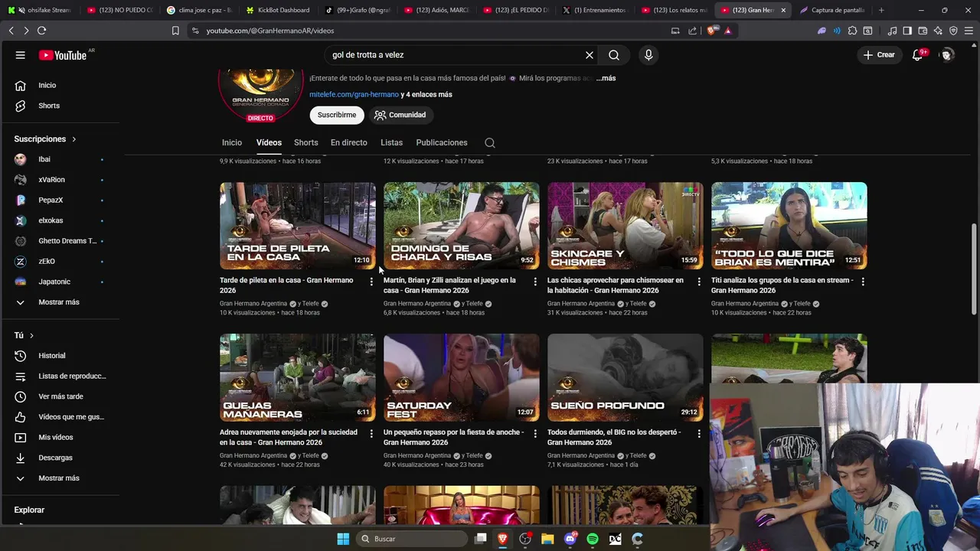980x551 pixels.
Task: Open Brave browser in the taskbar
Action: pos(503,539)
